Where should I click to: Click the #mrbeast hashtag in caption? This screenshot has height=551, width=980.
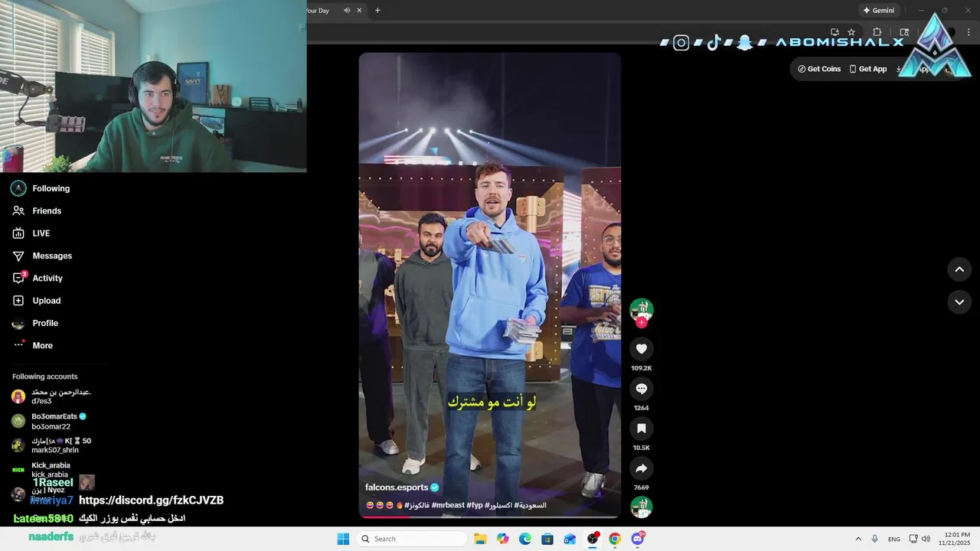point(448,506)
